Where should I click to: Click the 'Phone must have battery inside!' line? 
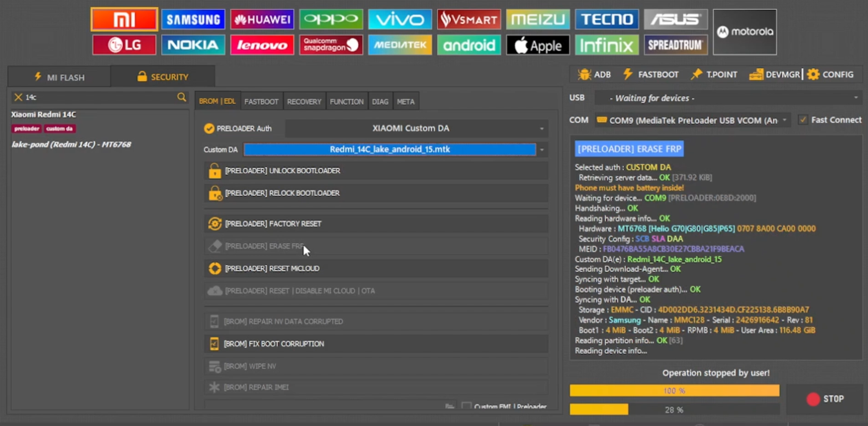pyautogui.click(x=629, y=188)
